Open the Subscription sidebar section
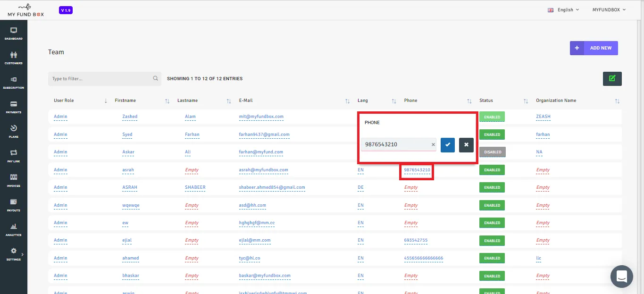 coord(14,82)
